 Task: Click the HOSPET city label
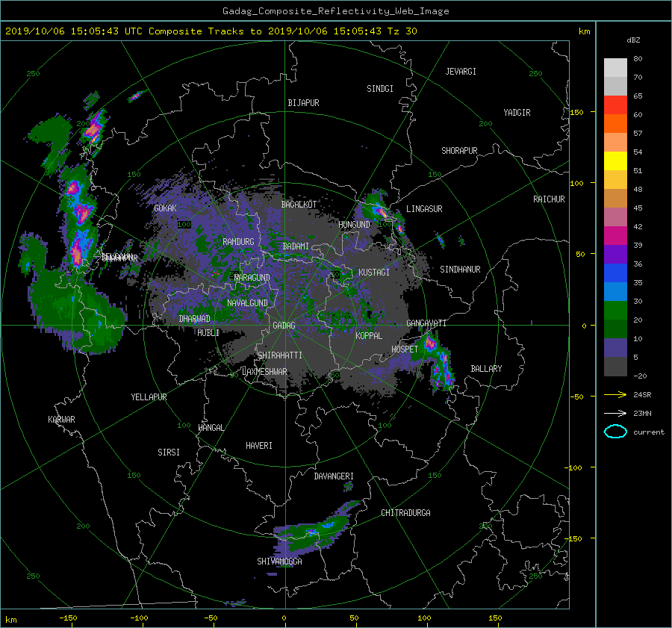click(x=405, y=349)
